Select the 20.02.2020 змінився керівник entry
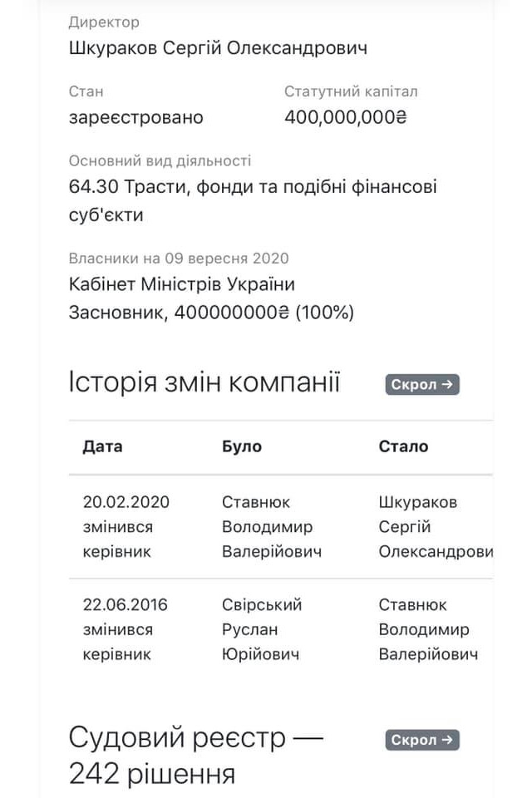 tap(126, 526)
